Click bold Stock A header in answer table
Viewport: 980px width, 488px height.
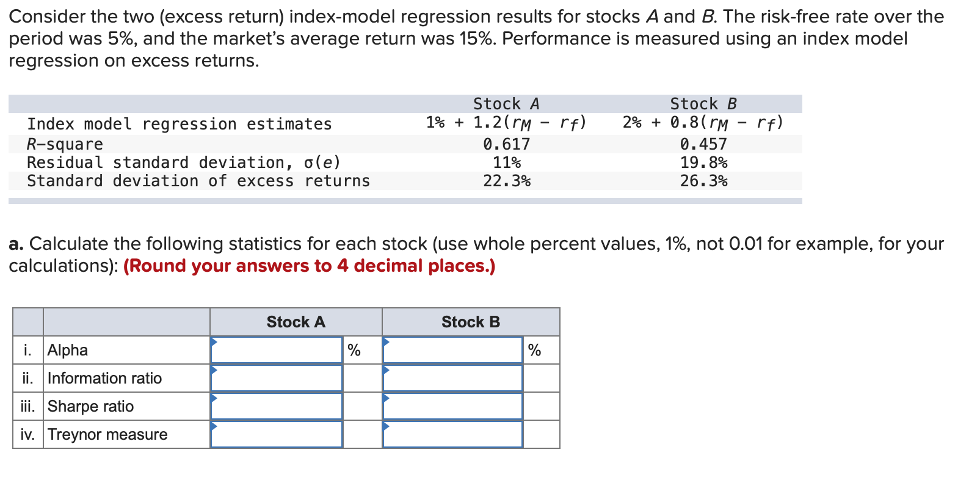point(296,322)
